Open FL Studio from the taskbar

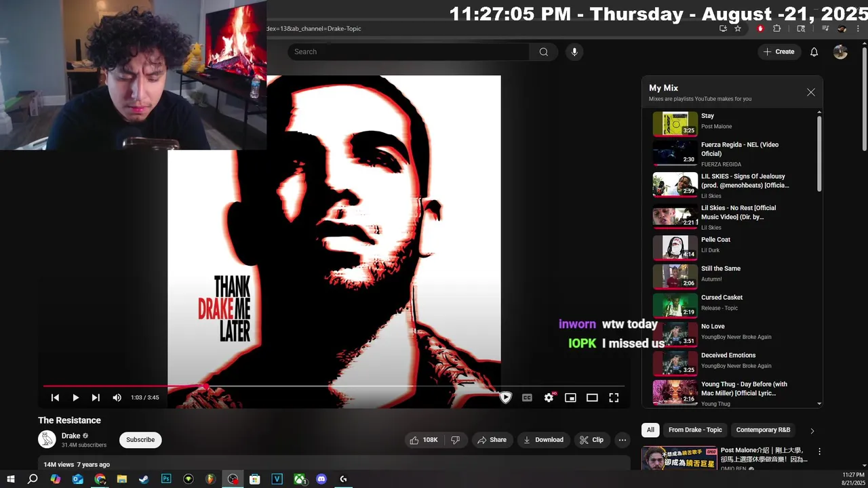[210, 479]
